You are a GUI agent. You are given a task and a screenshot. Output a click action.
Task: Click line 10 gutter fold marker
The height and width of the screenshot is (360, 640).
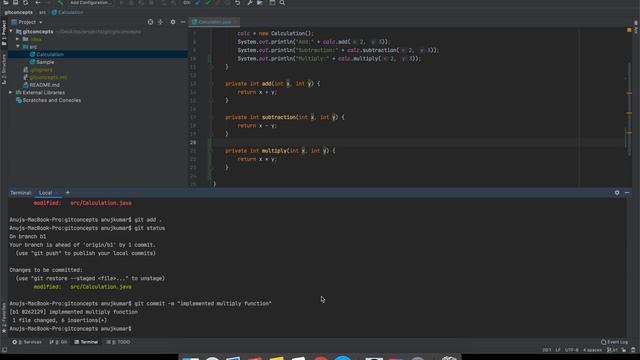(210, 59)
